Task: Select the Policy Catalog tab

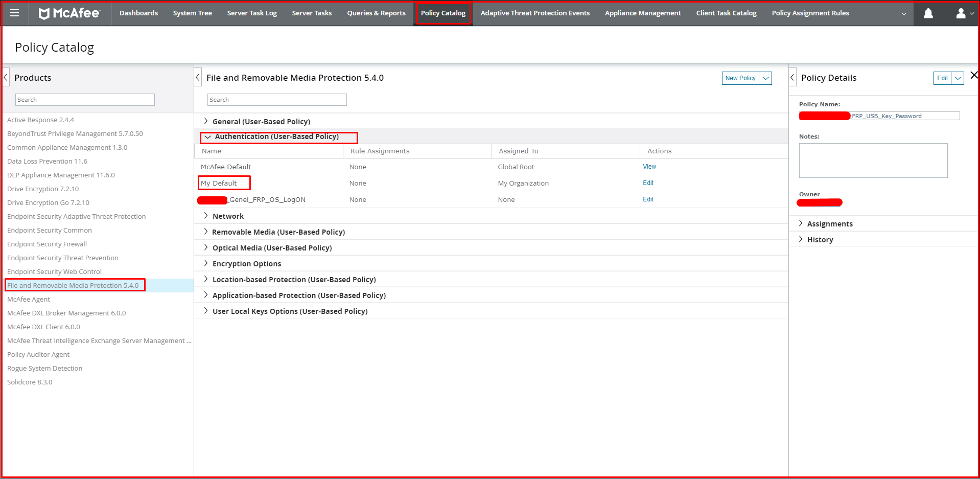Action: pos(443,13)
